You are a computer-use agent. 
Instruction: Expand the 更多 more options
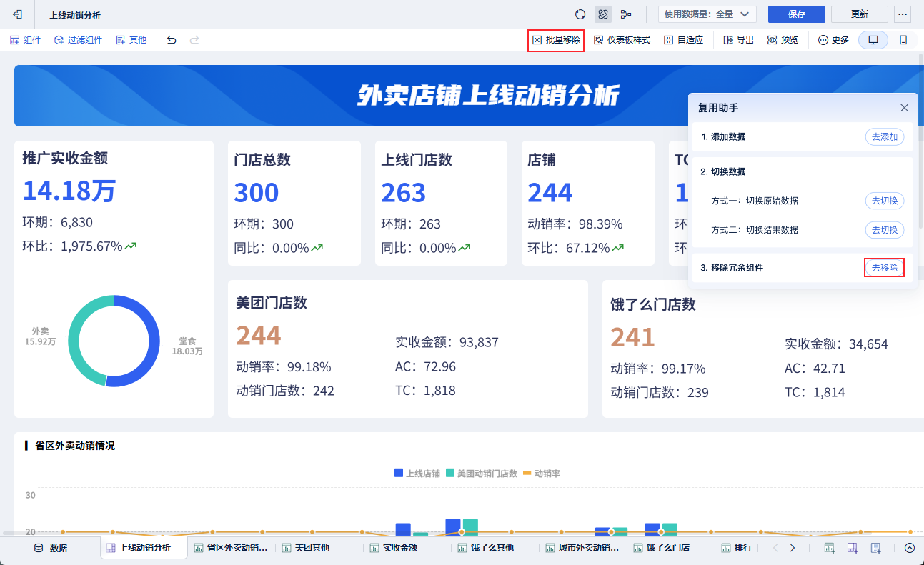pyautogui.click(x=833, y=40)
